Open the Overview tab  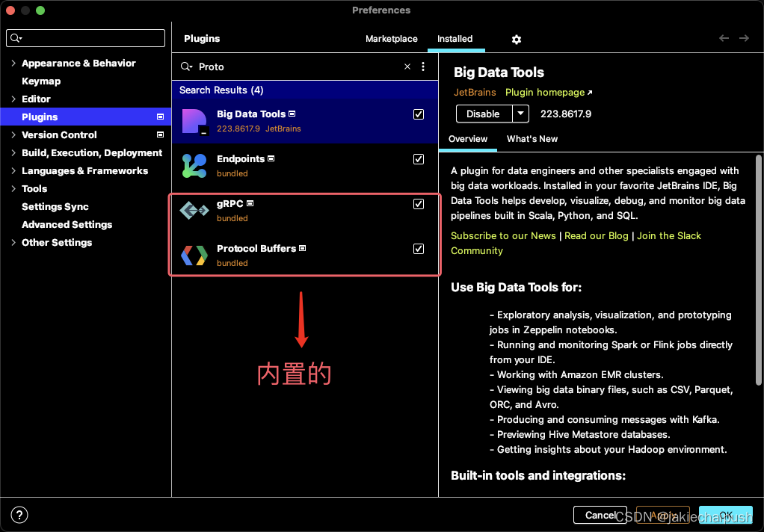point(468,139)
